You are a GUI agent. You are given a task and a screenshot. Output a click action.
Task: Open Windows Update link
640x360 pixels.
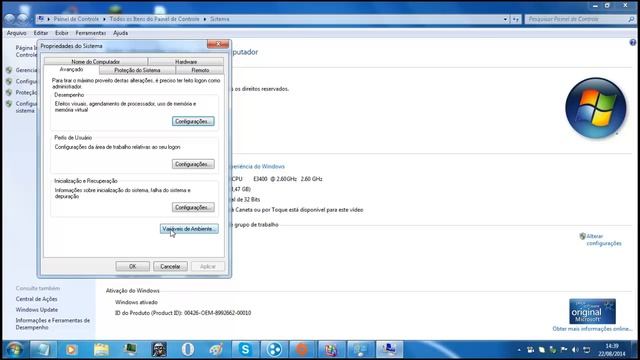click(x=37, y=310)
